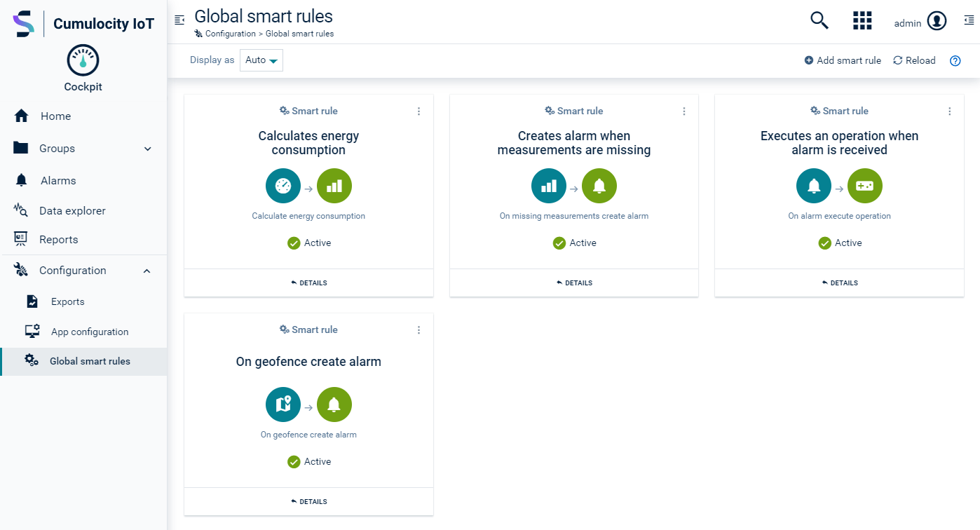Click the Cumulocity IoT logo icon
Screen dimensions: 980x530
(23, 24)
